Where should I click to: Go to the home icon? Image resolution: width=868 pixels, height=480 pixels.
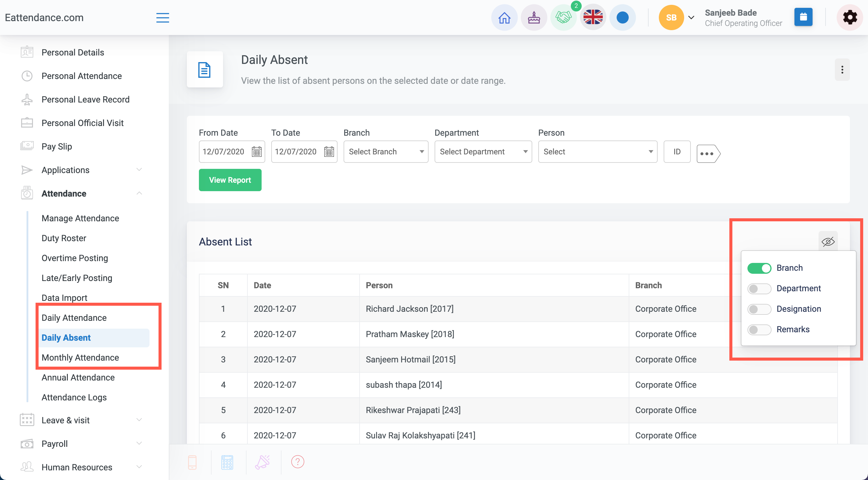click(504, 17)
